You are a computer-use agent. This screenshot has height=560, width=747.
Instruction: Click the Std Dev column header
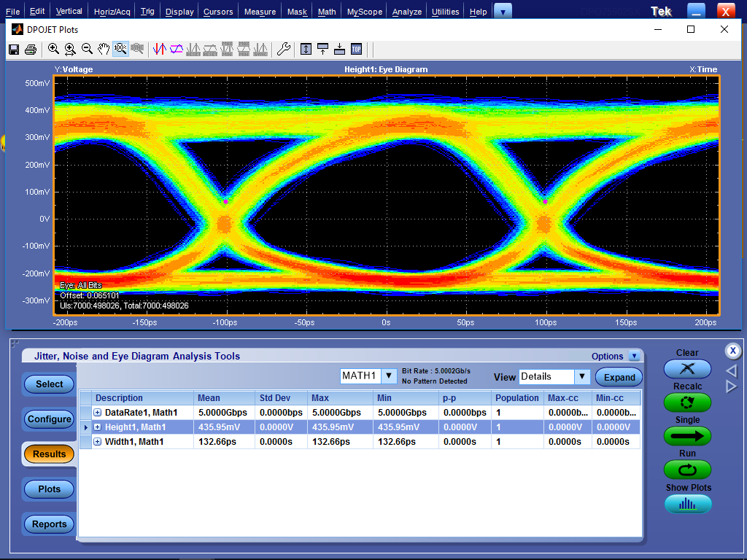coord(281,398)
